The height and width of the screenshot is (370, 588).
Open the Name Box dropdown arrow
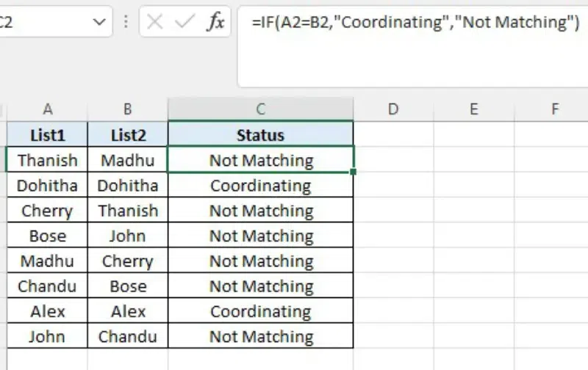(x=99, y=22)
